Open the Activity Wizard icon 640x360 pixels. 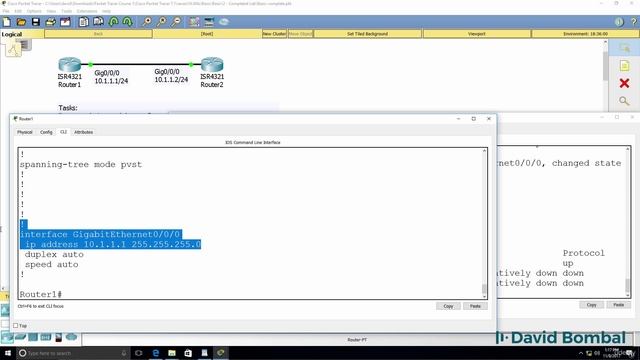coord(65,22)
